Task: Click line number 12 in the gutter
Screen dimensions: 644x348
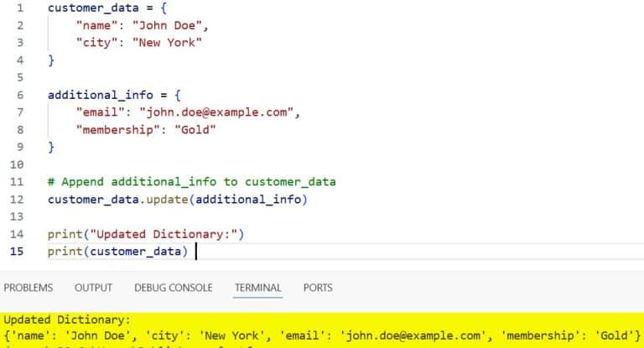Action: [17, 200]
